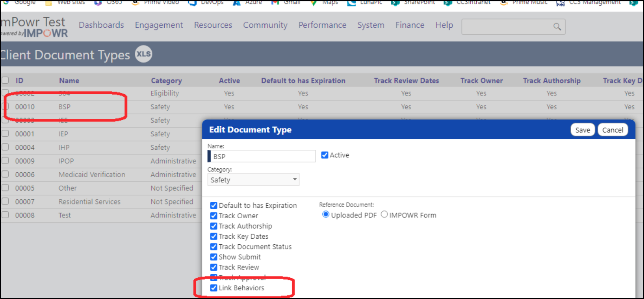The image size is (644, 299).
Task: Cancel the Edit Document Type dialog
Action: (x=613, y=130)
